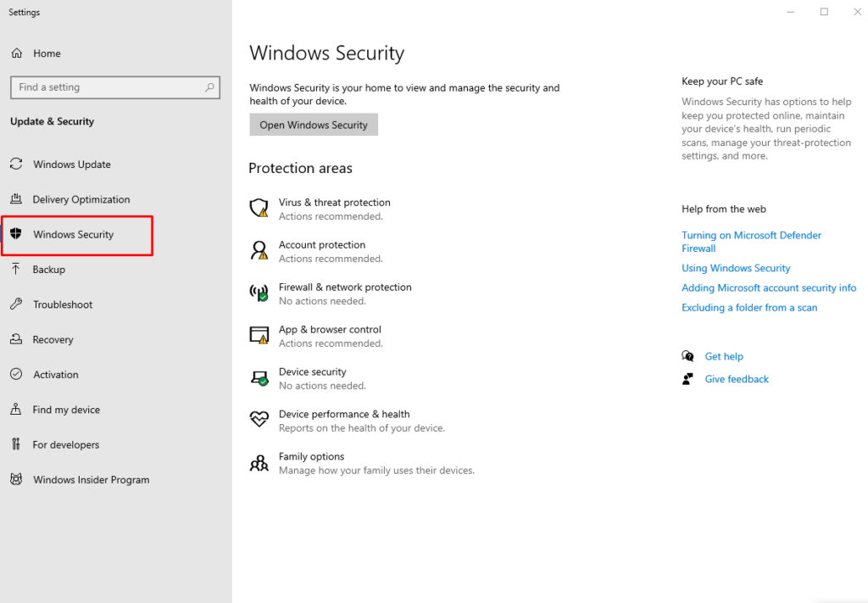Click the Help from the web heading
Screen dimensions: 868x603
point(724,209)
